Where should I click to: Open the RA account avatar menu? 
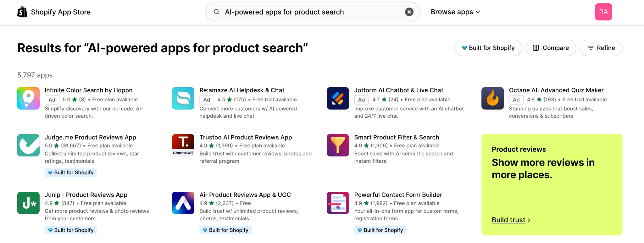coord(603,12)
